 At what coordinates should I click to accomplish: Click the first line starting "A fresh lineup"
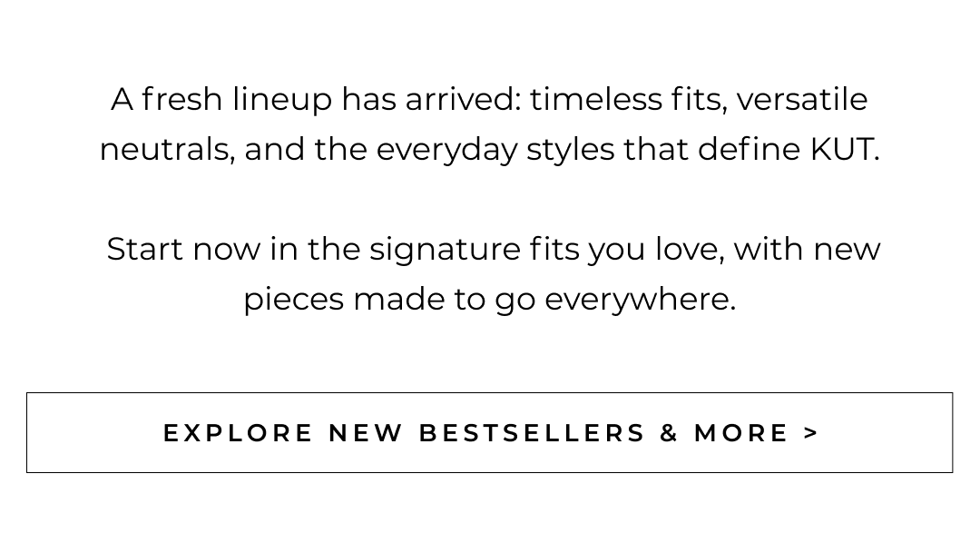coord(489,99)
